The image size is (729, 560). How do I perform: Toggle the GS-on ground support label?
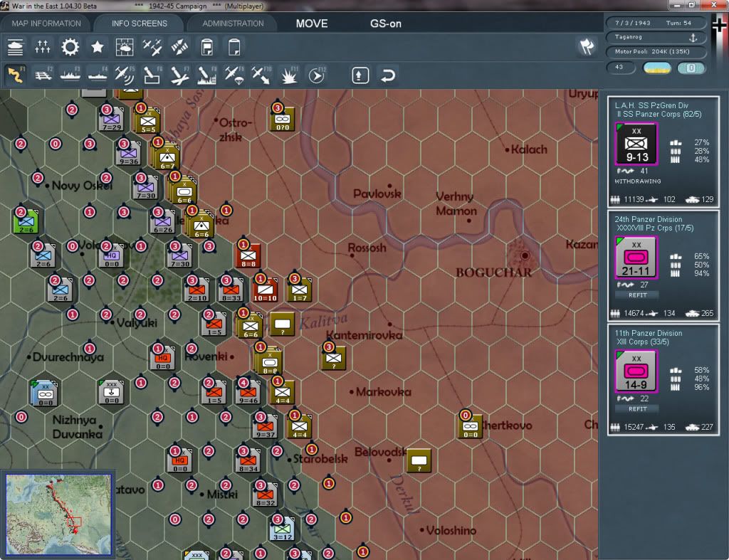point(385,23)
